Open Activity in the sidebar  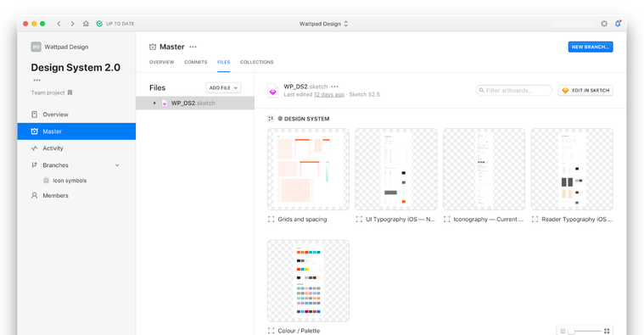(76, 148)
